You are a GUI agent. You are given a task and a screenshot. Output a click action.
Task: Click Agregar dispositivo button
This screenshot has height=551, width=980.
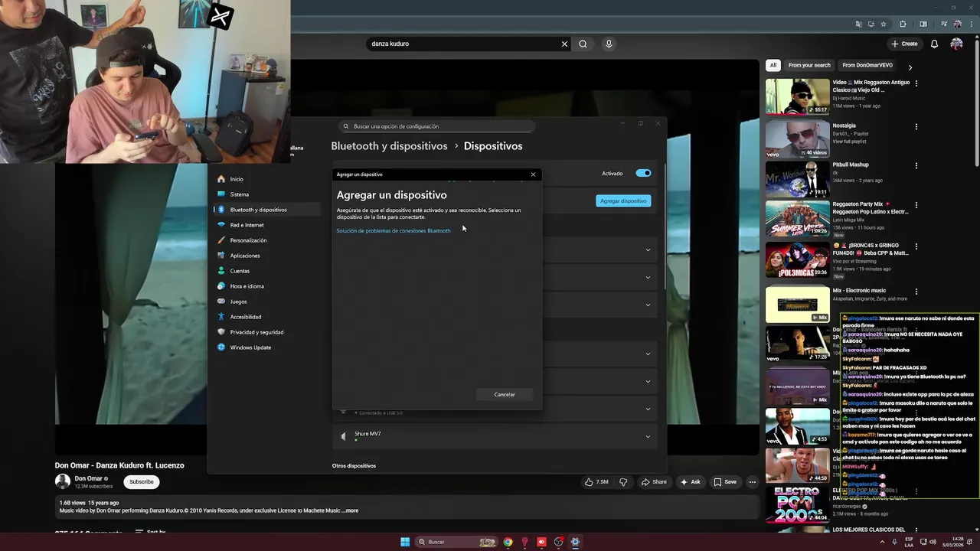[623, 201]
